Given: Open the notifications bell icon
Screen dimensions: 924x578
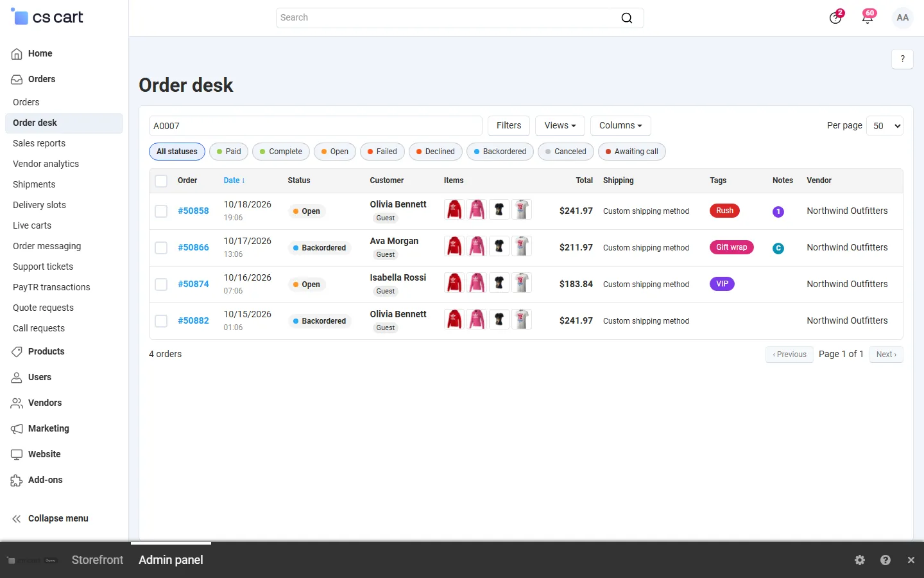Looking at the screenshot, I should (868, 17).
